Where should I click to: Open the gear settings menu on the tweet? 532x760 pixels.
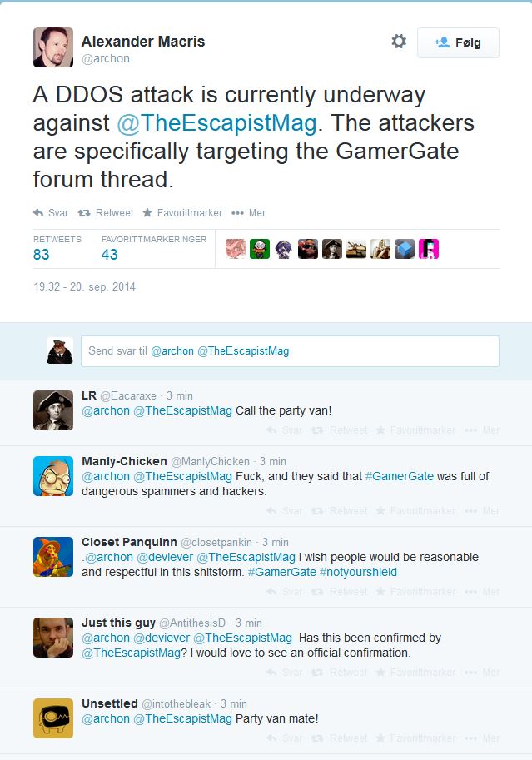[399, 42]
